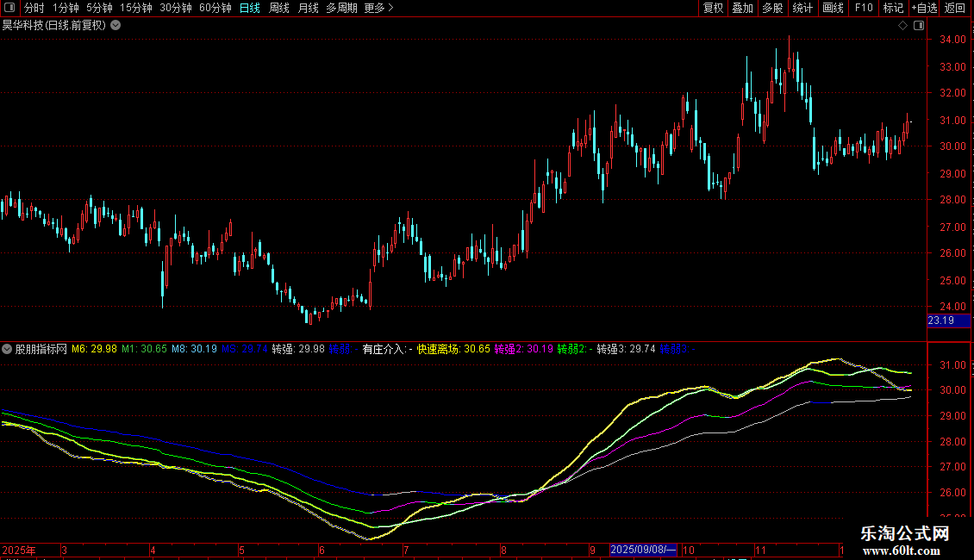The height and width of the screenshot is (560, 974).
Task: Toggle 叠加 overlay comparison
Action: point(742,8)
